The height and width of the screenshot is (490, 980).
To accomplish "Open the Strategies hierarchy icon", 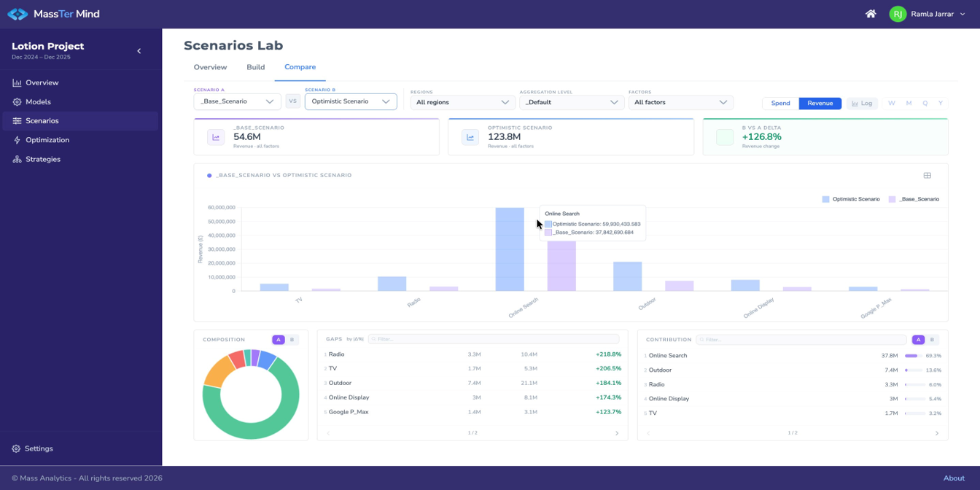I will 17,159.
